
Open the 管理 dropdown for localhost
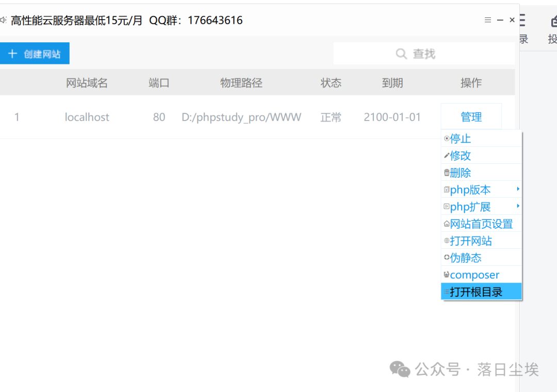pos(471,117)
